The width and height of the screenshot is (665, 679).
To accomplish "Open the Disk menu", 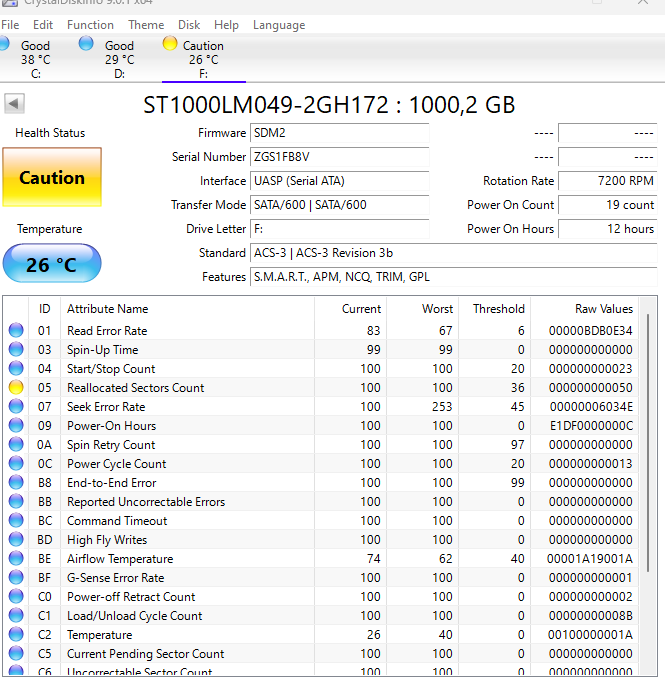I will 189,25.
